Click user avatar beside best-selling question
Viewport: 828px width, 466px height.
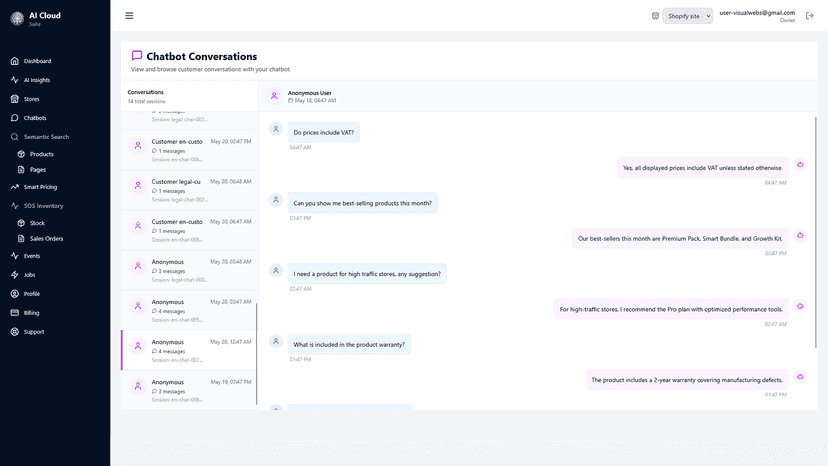(276, 200)
